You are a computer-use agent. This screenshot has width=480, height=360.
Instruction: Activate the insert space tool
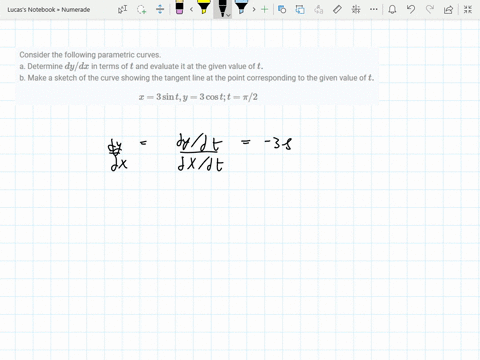point(160,9)
